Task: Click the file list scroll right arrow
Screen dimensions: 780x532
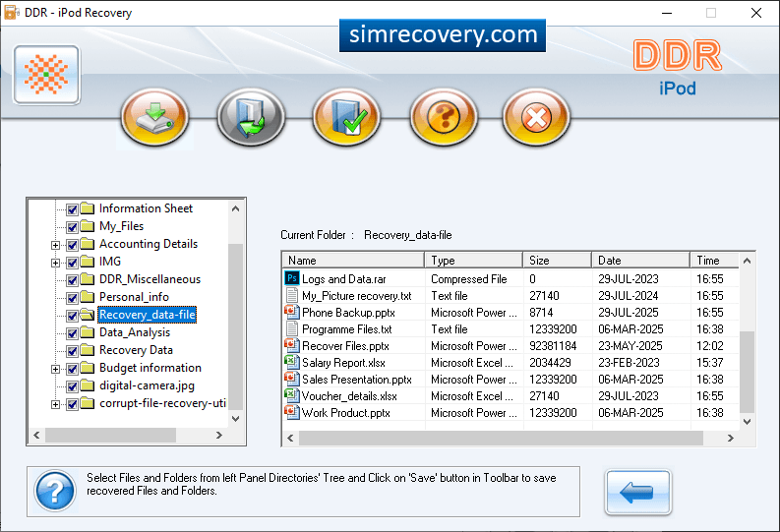Action: (730, 438)
